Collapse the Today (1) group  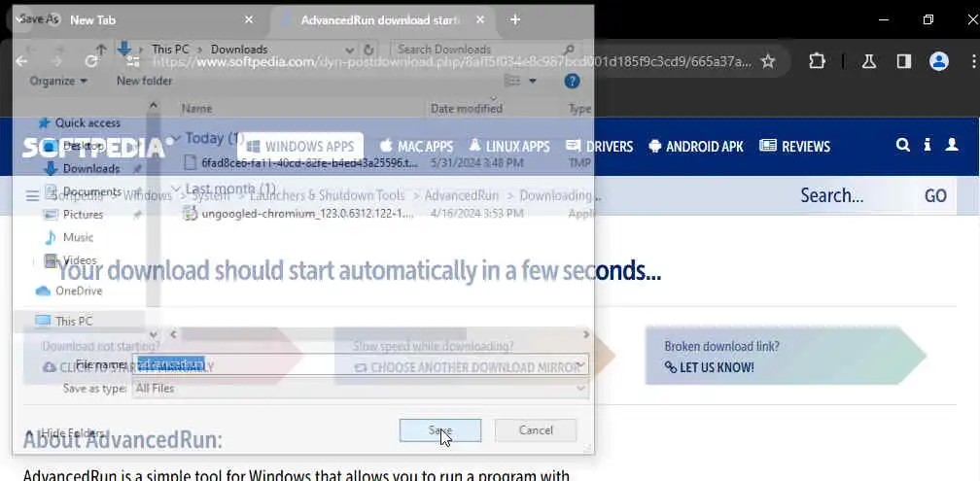coord(177,138)
